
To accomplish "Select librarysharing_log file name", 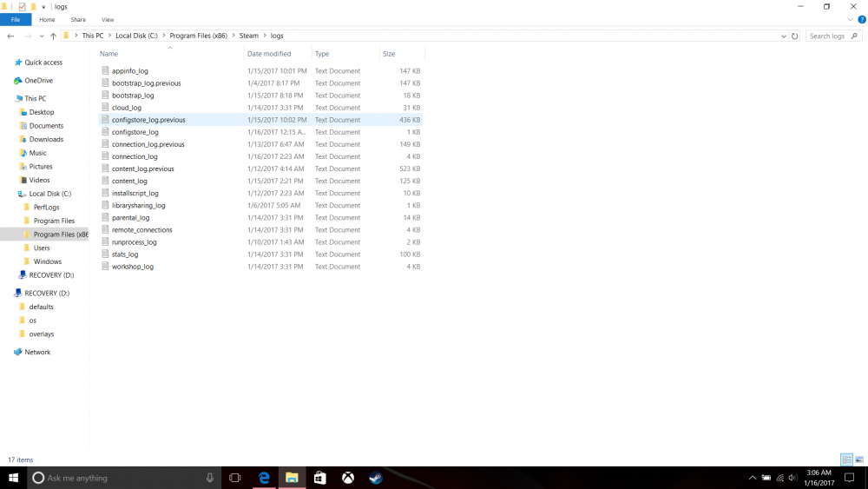I will click(x=138, y=206).
